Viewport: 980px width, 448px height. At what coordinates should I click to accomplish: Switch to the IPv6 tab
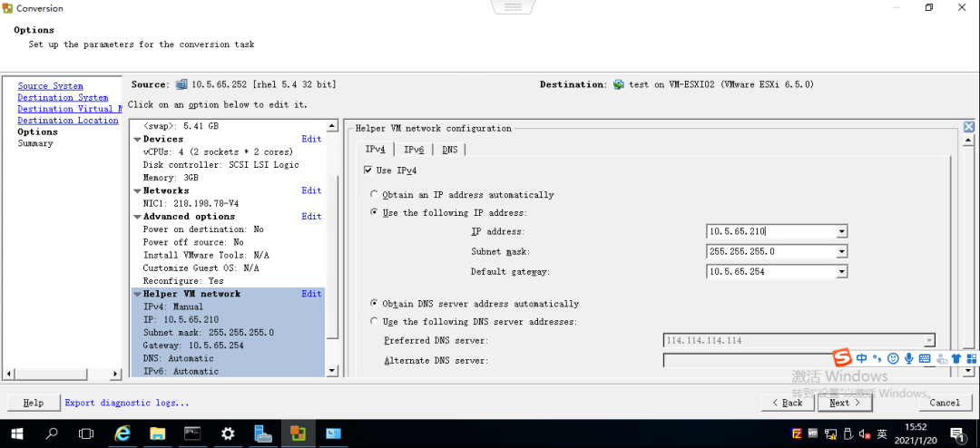pyautogui.click(x=414, y=150)
